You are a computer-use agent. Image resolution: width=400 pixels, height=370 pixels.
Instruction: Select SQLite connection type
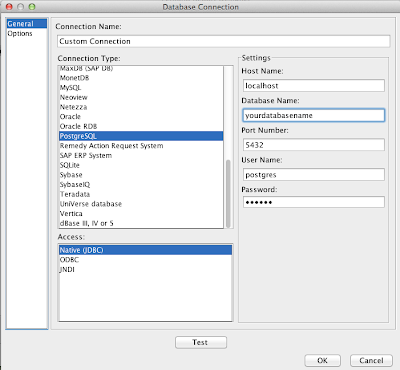click(x=141, y=165)
